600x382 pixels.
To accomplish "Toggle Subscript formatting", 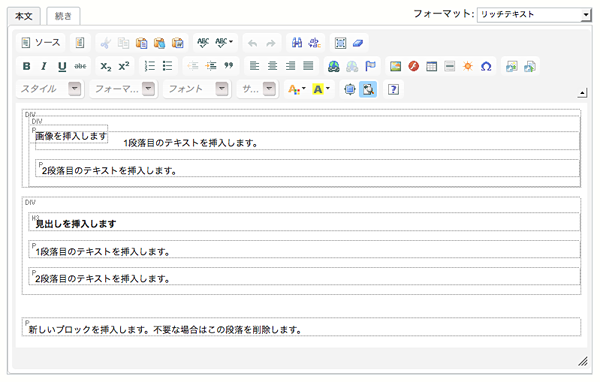I will click(106, 66).
